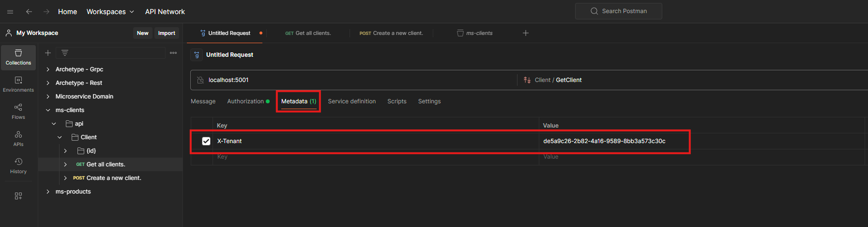Expand the Get all clients request
The height and width of the screenshot is (227, 868).
point(65,164)
